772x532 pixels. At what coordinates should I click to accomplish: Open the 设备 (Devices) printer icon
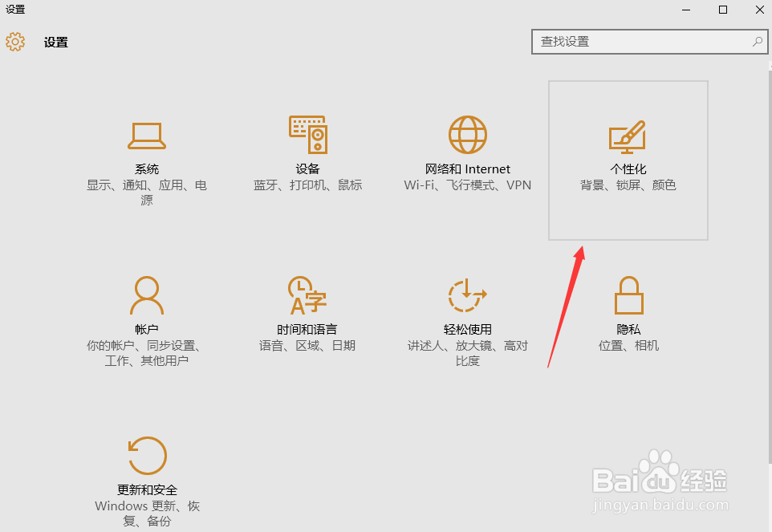pos(307,135)
